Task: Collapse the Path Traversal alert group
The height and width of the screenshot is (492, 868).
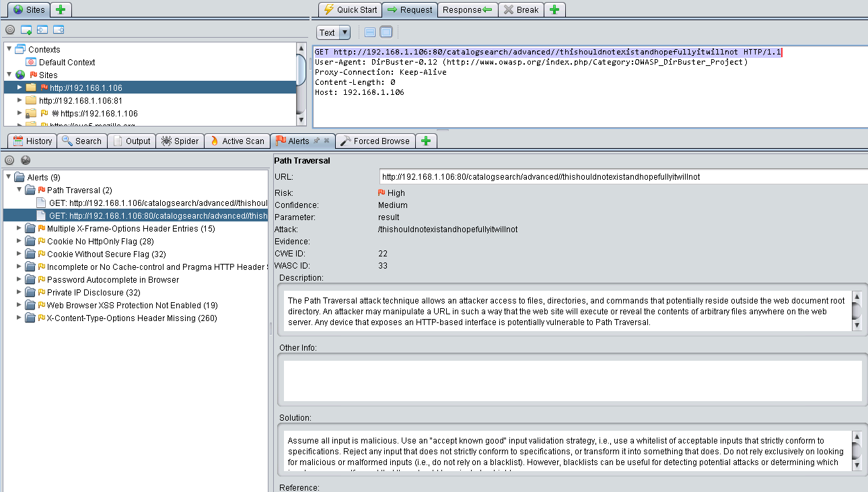Action: (20, 190)
